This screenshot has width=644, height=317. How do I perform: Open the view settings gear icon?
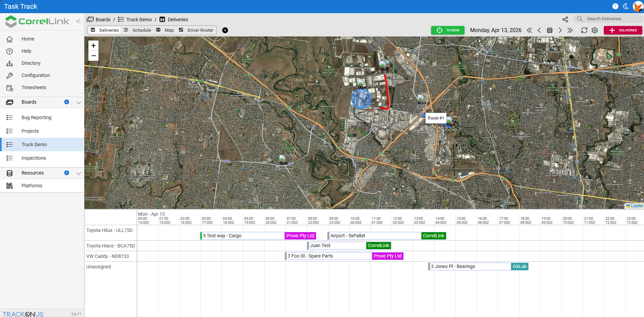(595, 30)
